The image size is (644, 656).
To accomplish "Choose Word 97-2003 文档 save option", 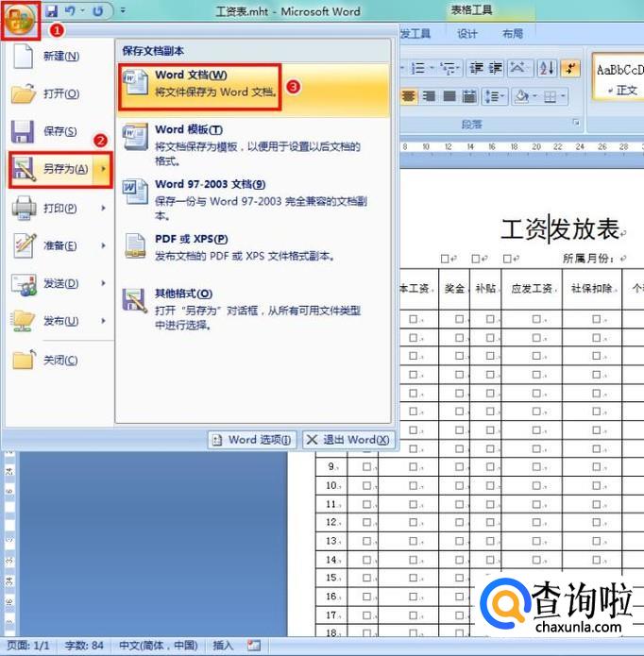I will tap(254, 200).
